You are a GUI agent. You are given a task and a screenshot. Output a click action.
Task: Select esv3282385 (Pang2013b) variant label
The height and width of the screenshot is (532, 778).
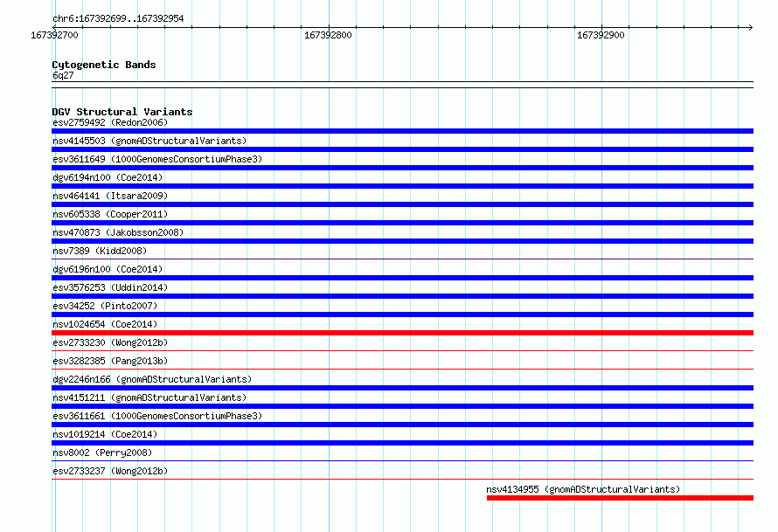(x=110, y=361)
